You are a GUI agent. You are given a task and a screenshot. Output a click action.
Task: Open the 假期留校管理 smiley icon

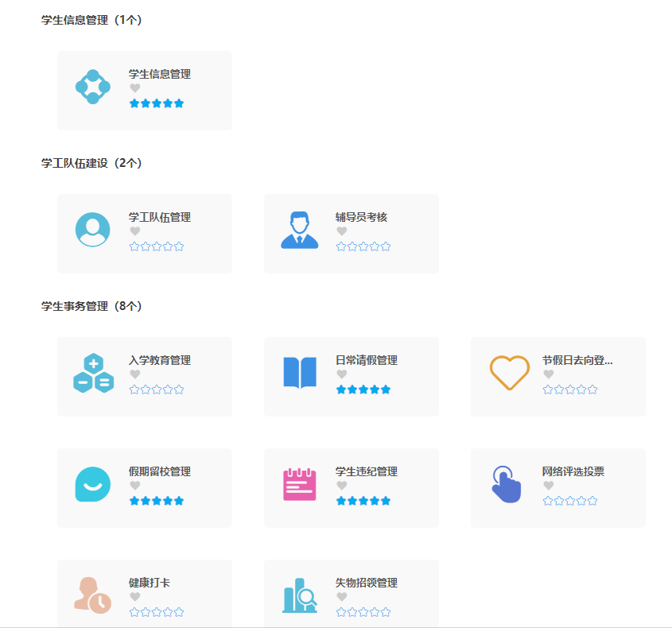point(93,483)
